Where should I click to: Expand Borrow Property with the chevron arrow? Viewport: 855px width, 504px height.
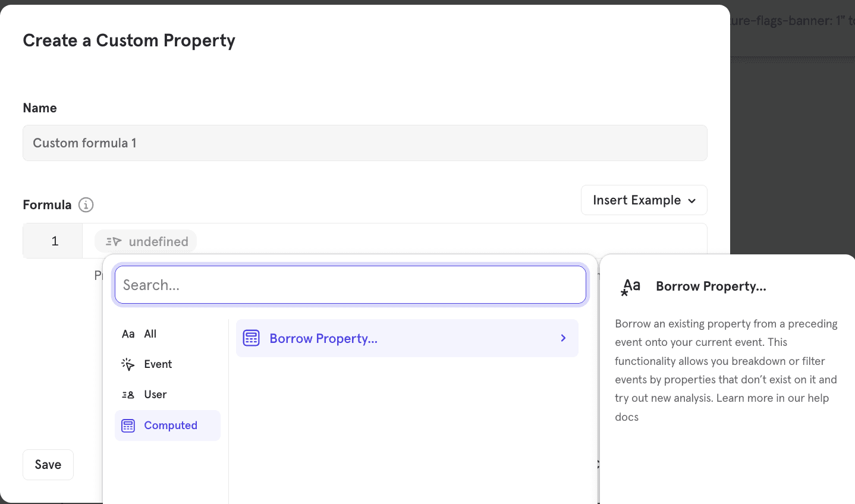coord(563,338)
